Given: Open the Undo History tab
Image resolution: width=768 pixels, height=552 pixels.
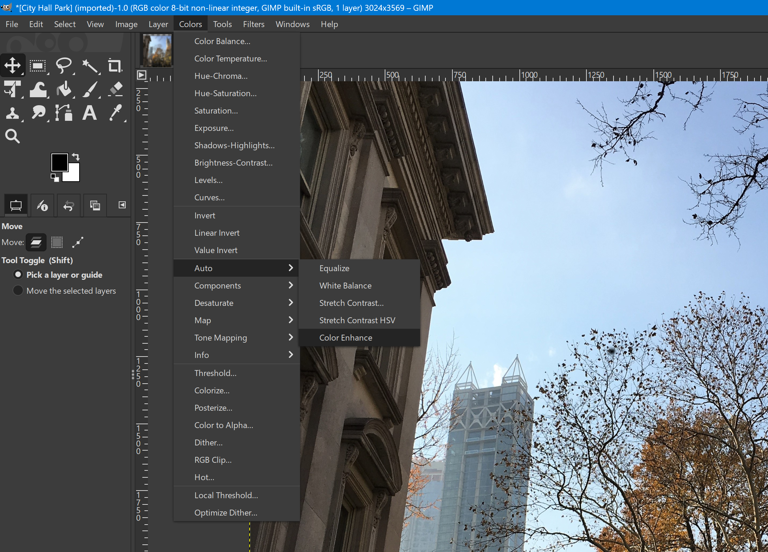Looking at the screenshot, I should click(x=69, y=205).
